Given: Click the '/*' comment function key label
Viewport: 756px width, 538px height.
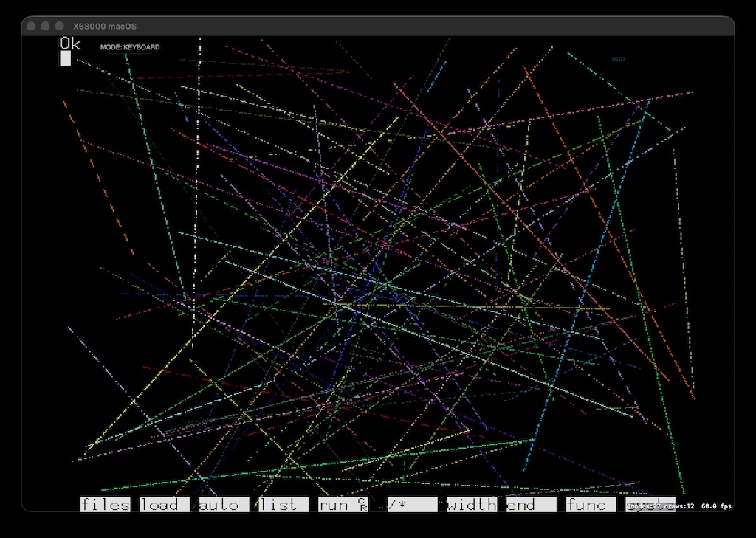Looking at the screenshot, I should pos(412,505).
